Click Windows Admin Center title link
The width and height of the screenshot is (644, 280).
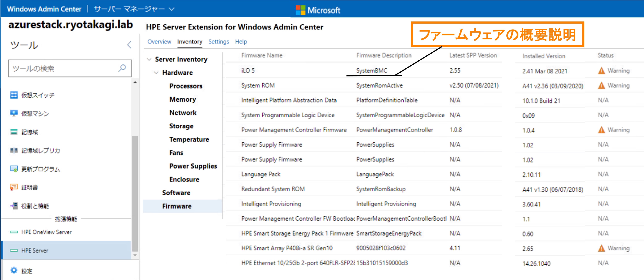tap(44, 9)
